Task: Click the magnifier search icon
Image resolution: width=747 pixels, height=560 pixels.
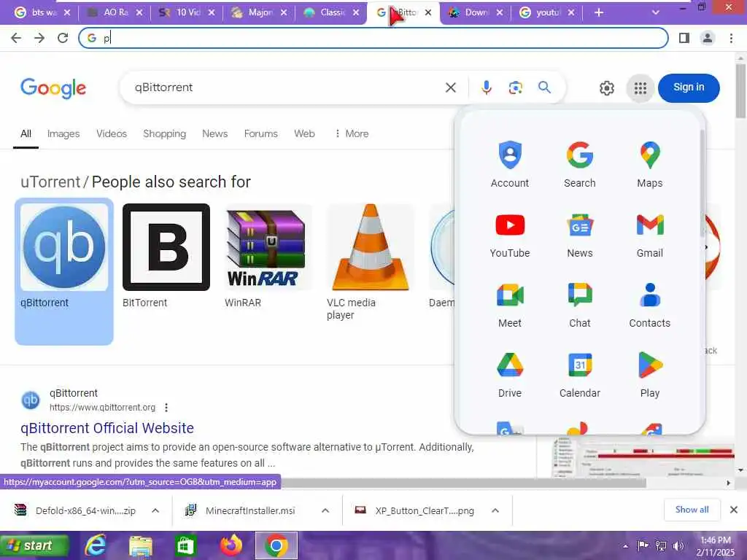Action: pyautogui.click(x=544, y=87)
